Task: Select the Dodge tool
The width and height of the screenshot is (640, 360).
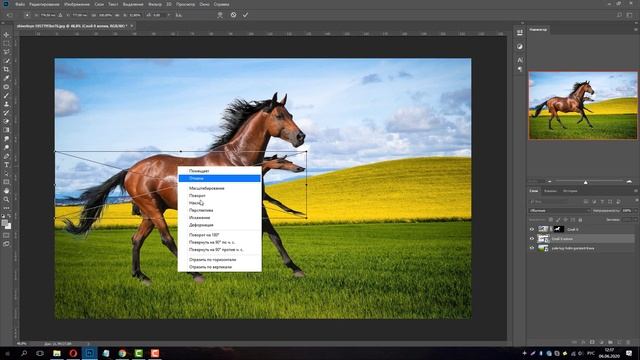Action: coord(6,147)
